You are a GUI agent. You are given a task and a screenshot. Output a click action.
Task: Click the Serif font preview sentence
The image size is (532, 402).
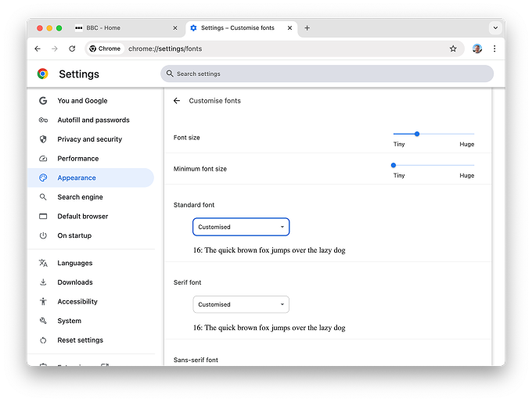269,328
